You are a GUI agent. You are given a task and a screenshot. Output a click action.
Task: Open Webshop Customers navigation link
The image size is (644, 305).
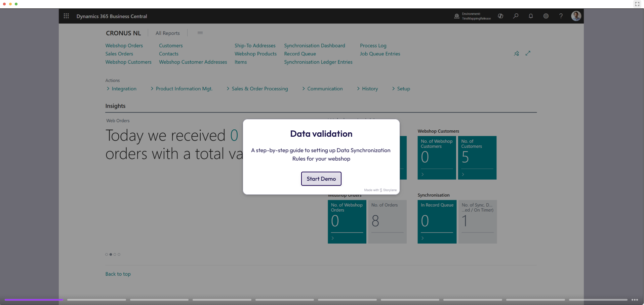pos(128,62)
